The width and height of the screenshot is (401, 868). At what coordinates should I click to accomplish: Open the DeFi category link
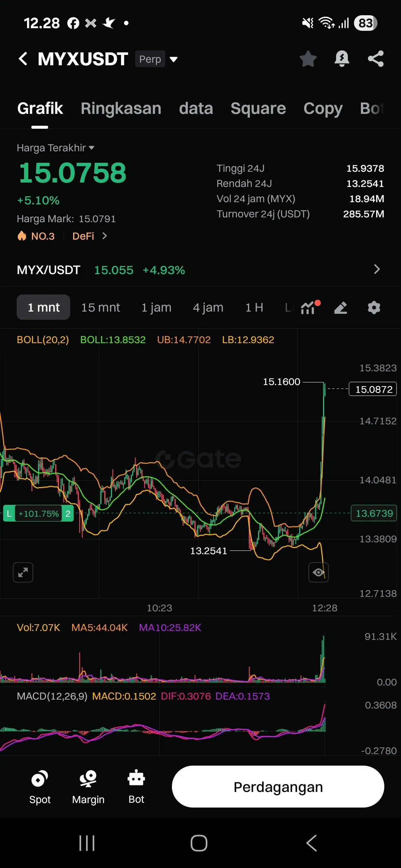point(83,236)
